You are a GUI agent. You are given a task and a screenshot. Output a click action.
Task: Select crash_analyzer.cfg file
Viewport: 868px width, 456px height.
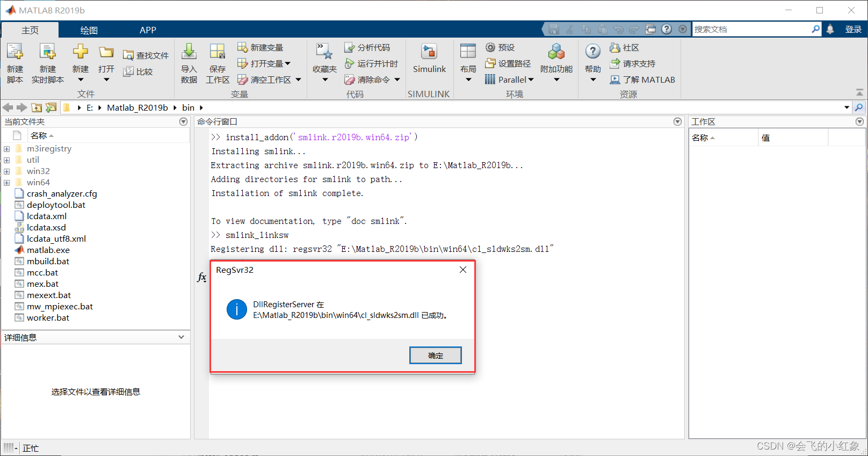click(62, 193)
